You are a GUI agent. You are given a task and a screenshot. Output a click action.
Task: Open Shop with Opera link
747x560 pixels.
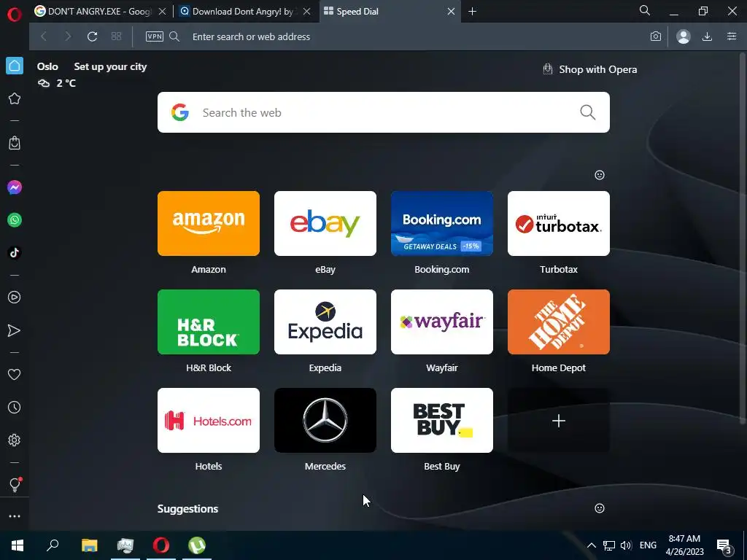click(589, 69)
